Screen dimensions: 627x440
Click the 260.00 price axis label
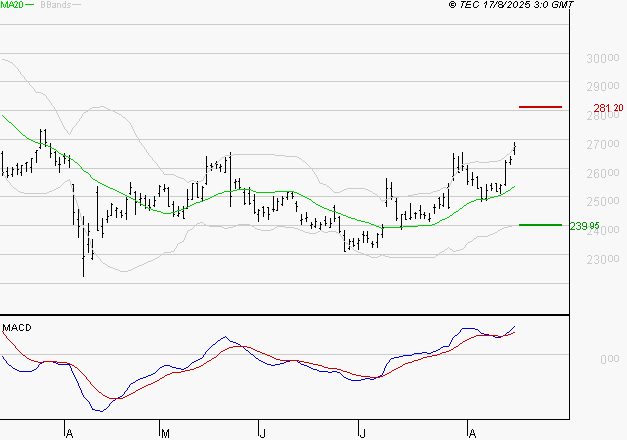[603, 173]
